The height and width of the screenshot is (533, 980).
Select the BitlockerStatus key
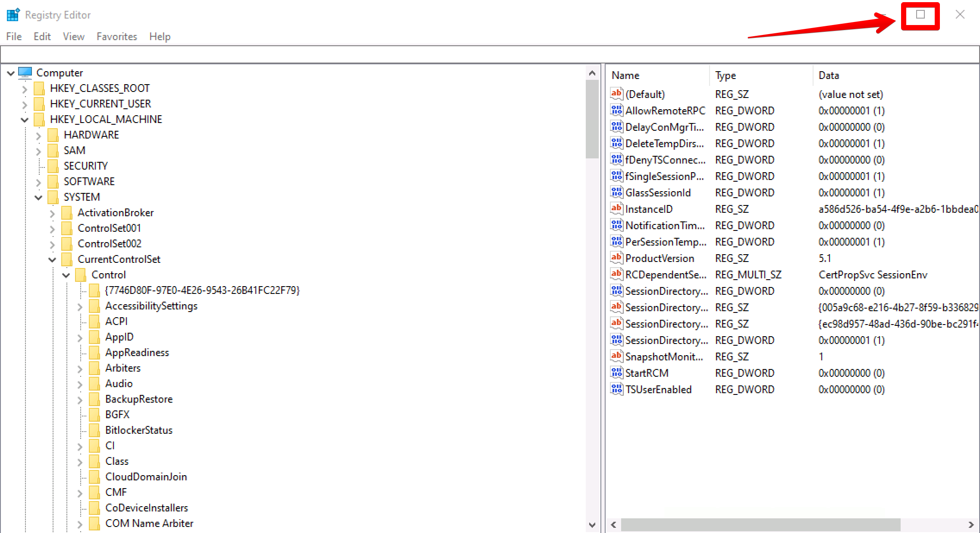click(x=138, y=430)
